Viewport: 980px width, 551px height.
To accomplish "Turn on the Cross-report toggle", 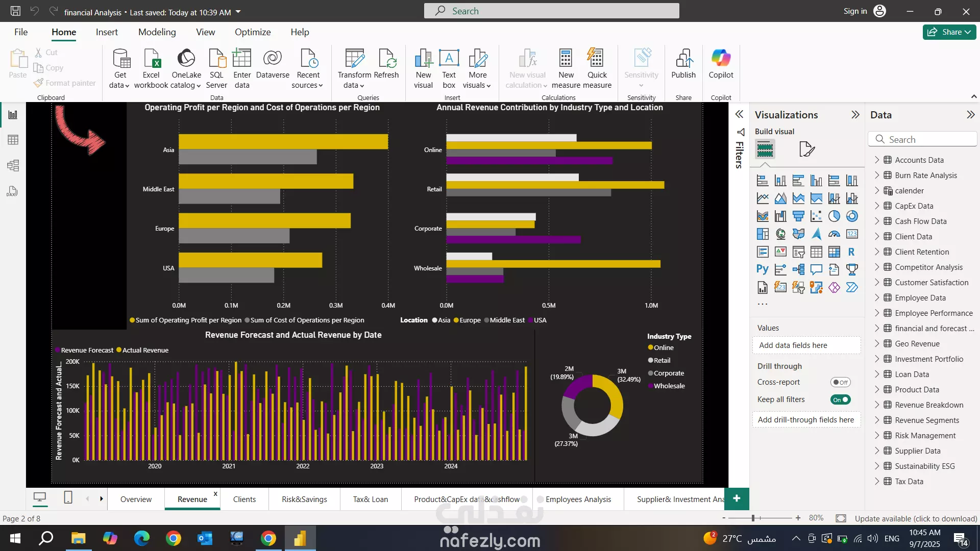I will [840, 382].
